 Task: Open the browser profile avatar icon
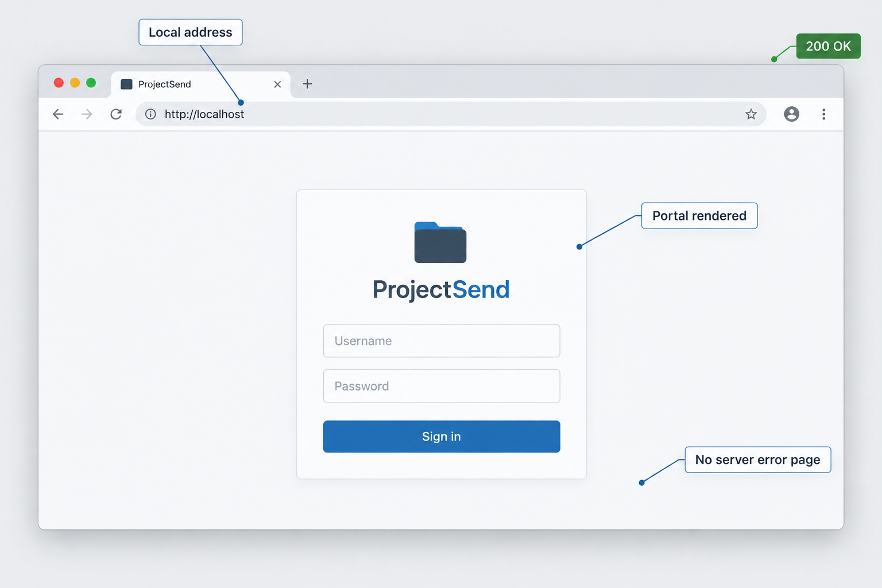pos(791,114)
